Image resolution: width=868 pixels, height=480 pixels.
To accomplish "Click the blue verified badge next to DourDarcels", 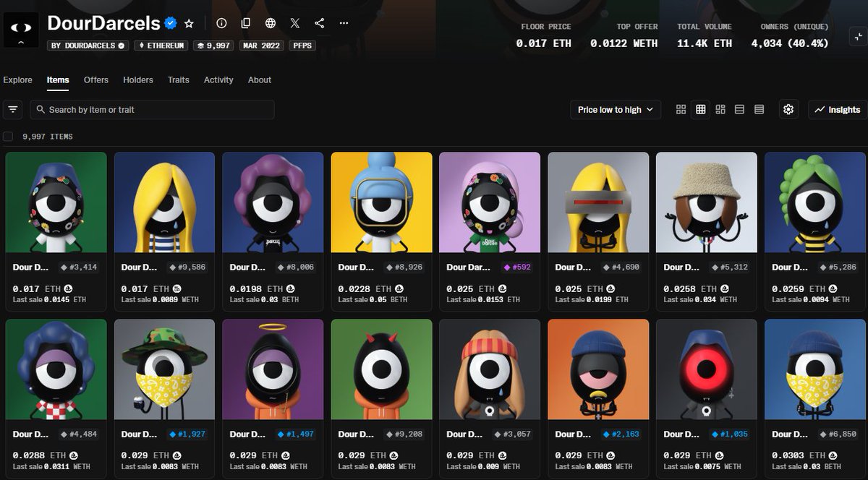I will coord(171,23).
